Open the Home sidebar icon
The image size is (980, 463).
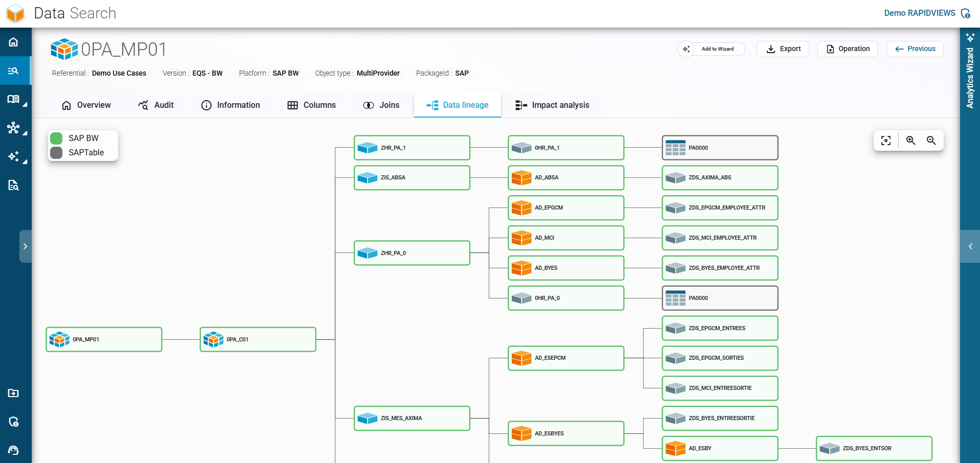[13, 42]
